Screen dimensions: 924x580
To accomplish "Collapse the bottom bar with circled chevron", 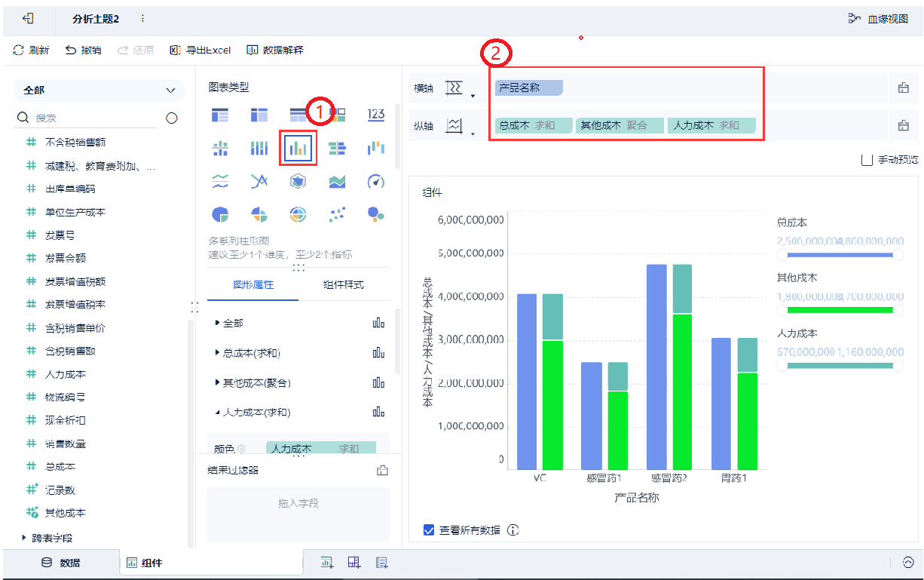I will [x=907, y=562].
